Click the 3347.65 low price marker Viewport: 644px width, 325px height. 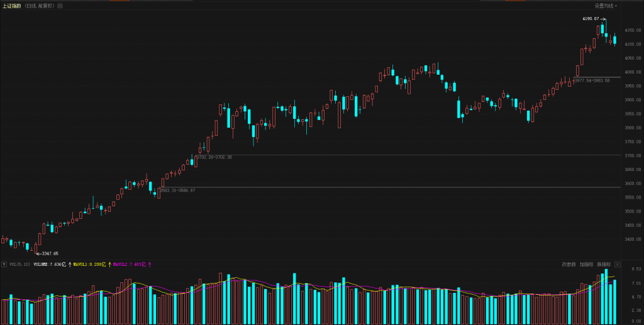pyautogui.click(x=49, y=253)
